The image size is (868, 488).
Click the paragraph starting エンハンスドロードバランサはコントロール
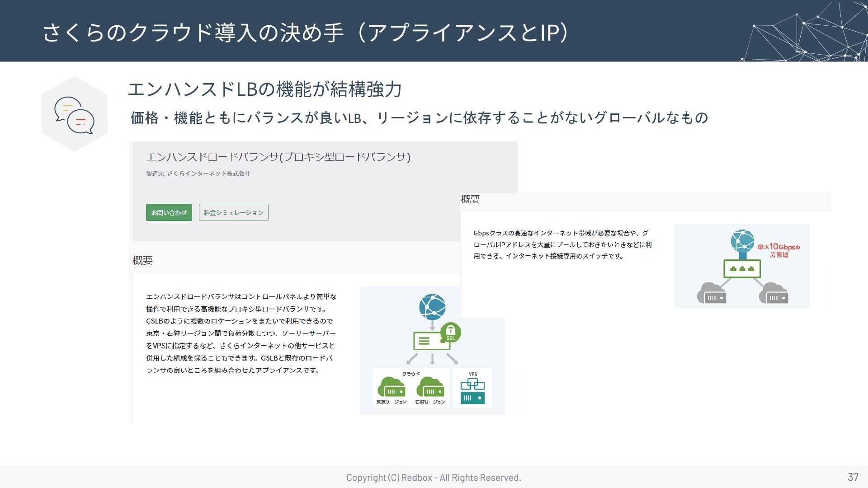tap(241, 333)
